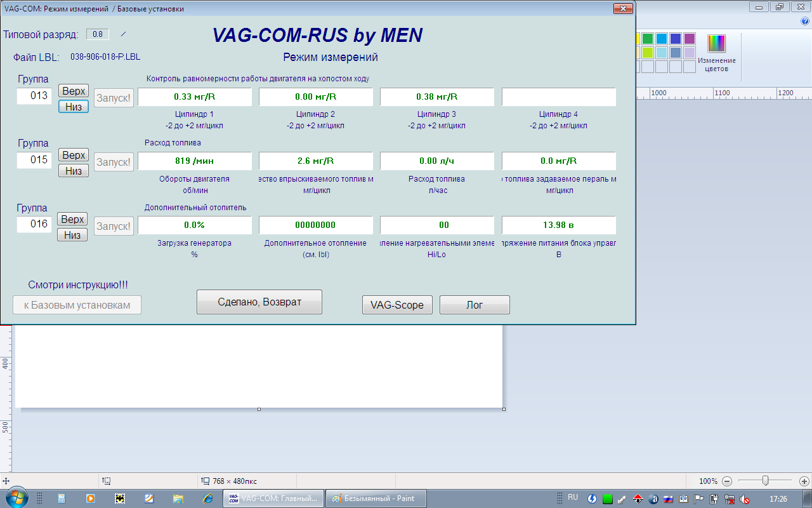Click the supply voltage value 13.98 в
The image size is (812, 508).
pos(559,225)
